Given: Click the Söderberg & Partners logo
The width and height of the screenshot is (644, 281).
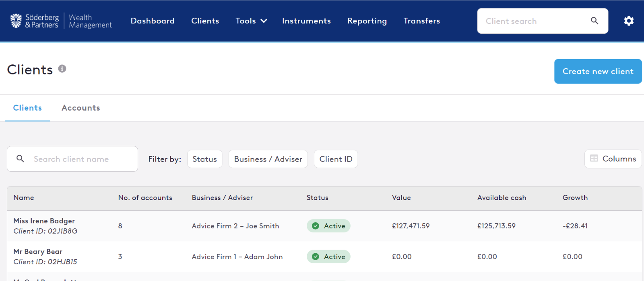Looking at the screenshot, I should point(60,21).
